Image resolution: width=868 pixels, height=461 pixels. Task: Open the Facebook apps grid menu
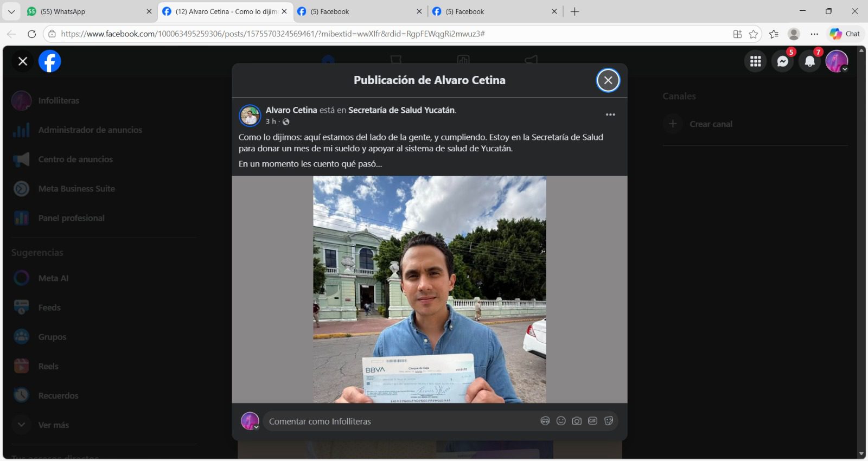(755, 61)
